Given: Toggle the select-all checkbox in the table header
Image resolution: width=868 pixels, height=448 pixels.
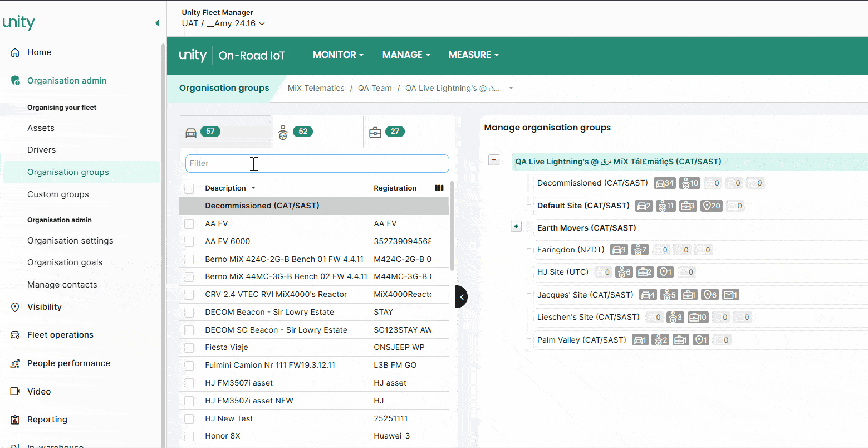Looking at the screenshot, I should [x=189, y=189].
